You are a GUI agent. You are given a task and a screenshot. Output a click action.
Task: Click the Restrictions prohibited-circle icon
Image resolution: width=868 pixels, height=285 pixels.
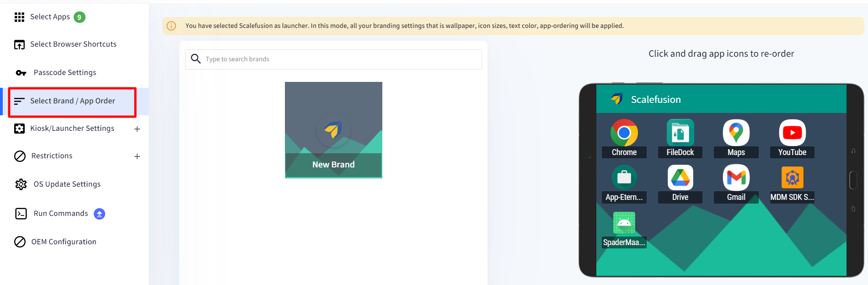point(20,156)
